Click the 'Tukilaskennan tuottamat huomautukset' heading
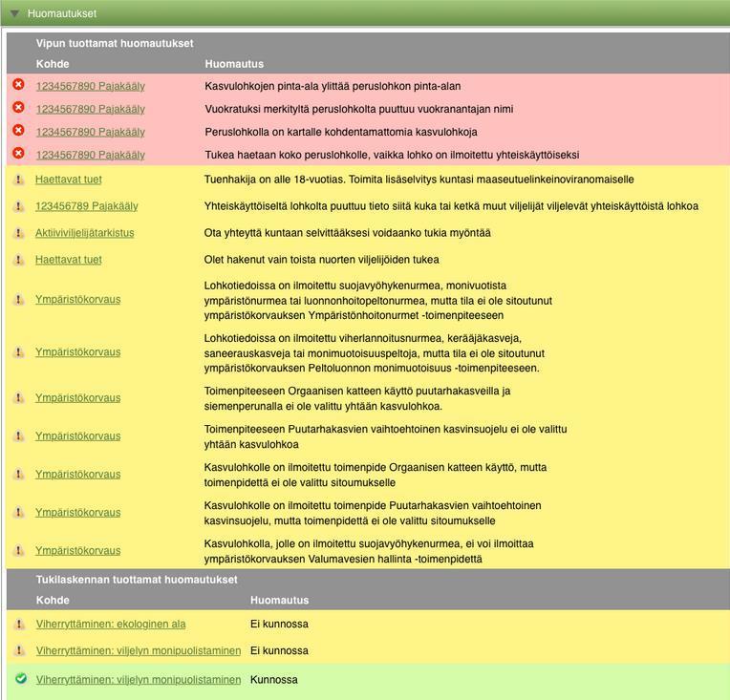 pyautogui.click(x=137, y=580)
